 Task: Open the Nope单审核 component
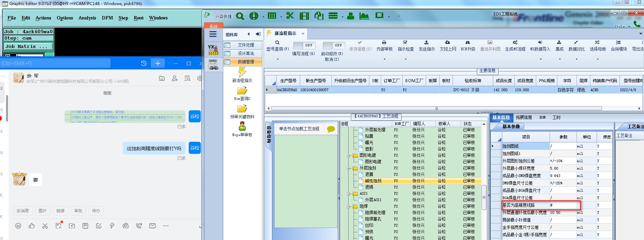(242, 129)
